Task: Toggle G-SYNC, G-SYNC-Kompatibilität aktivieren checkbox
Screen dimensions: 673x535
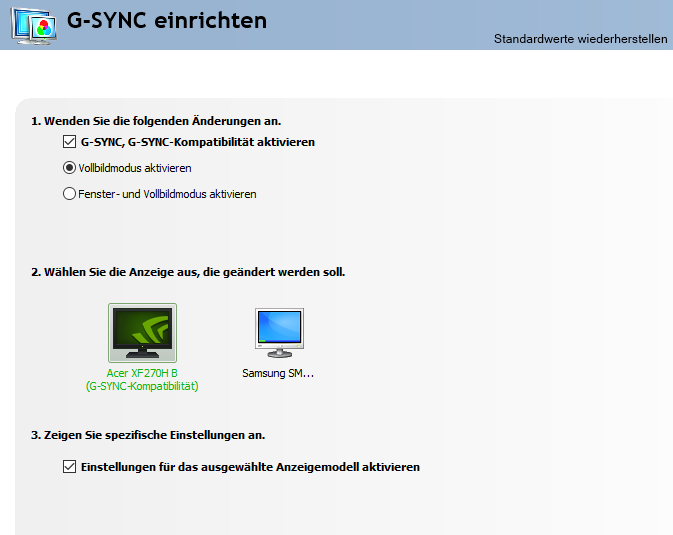Action: (x=69, y=142)
